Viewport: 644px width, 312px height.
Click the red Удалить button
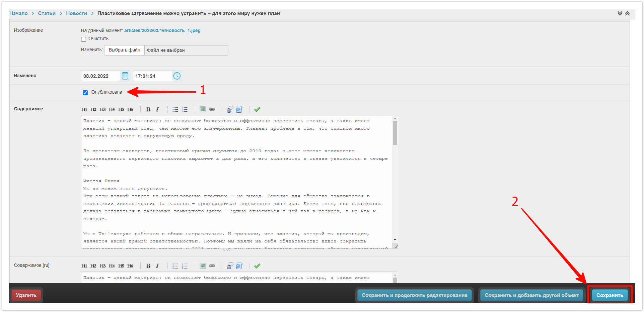(26, 295)
